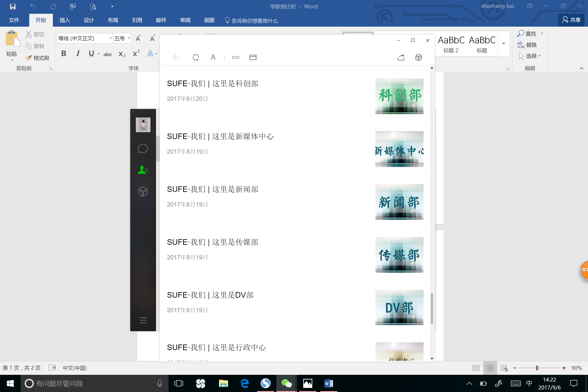588x392 pixels.
Task: Click the 共享 share button
Action: click(571, 20)
